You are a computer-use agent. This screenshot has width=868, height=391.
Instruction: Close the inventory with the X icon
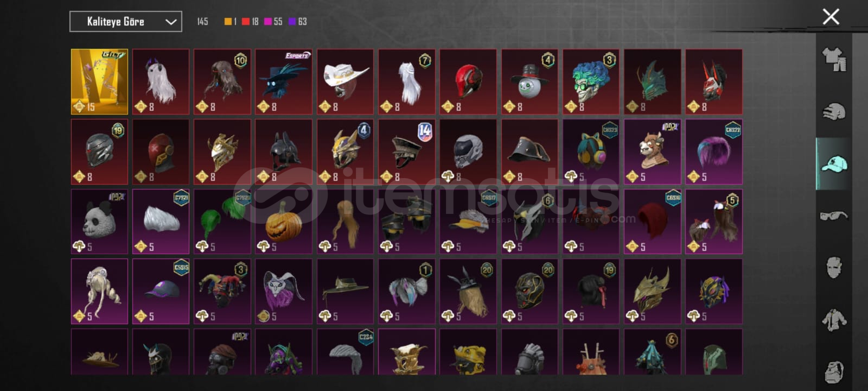pyautogui.click(x=831, y=17)
